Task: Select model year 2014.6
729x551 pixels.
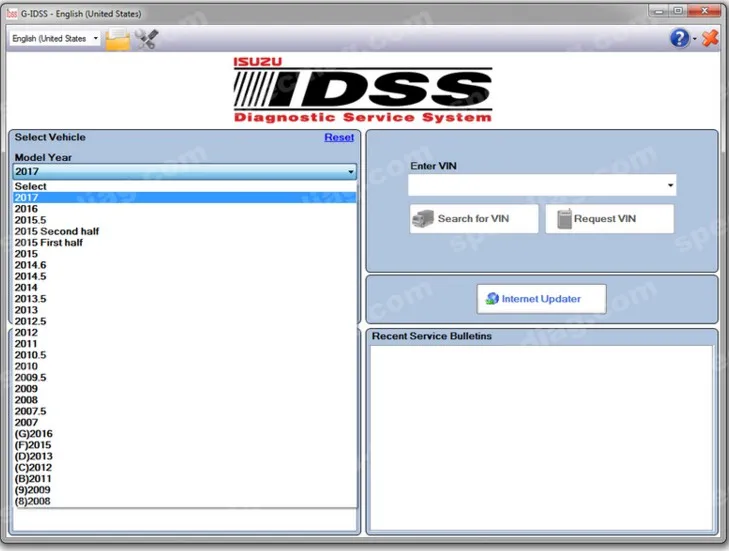Action: click(x=185, y=265)
